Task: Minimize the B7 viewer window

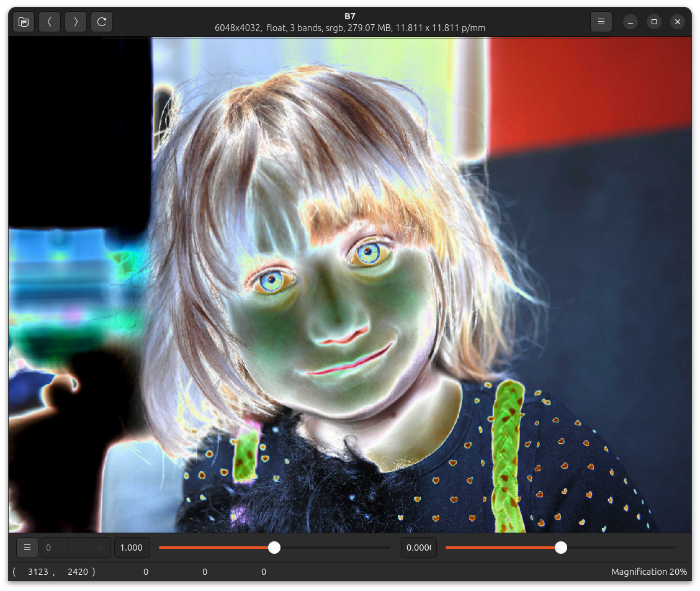Action: tap(630, 22)
